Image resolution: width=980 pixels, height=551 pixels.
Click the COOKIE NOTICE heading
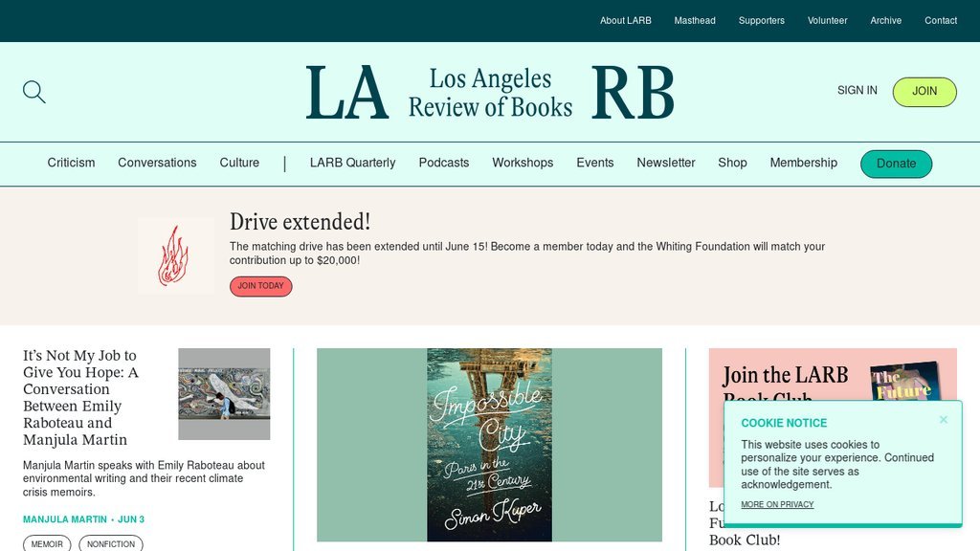click(x=784, y=423)
